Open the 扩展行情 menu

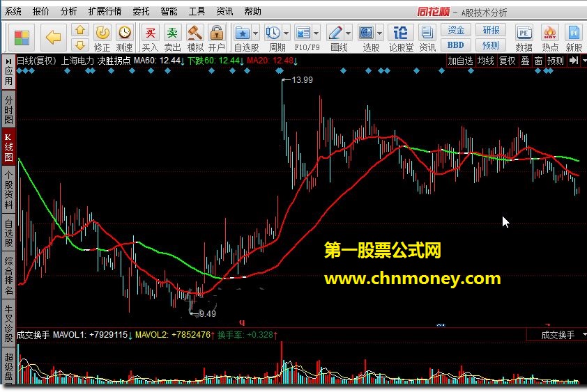[105, 12]
